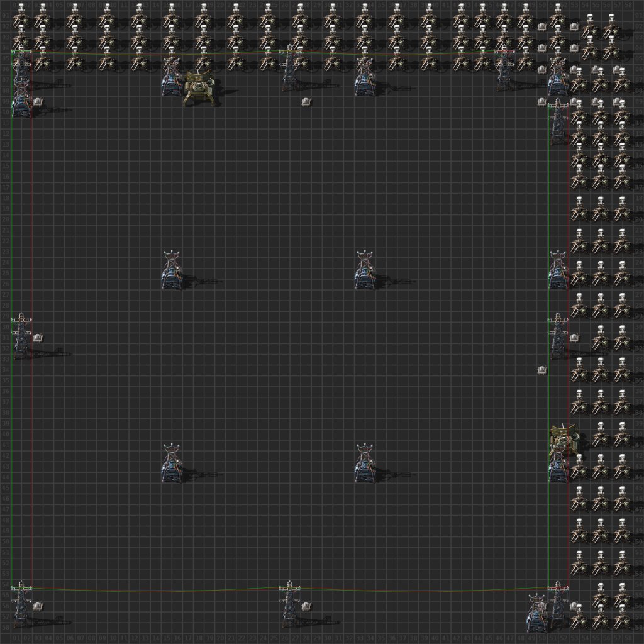Select the lamp beside the bottom-center pole
644x644 pixels.
(x=306, y=606)
